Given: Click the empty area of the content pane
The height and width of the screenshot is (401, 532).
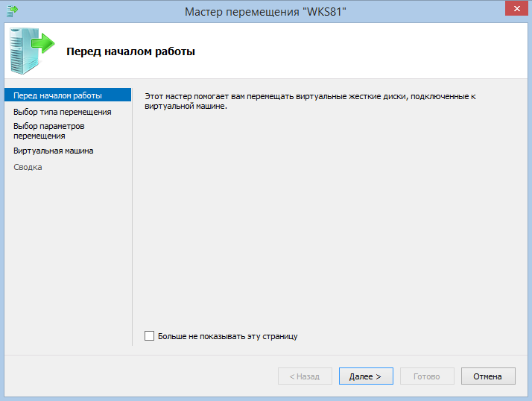Looking at the screenshot, I should (328, 224).
